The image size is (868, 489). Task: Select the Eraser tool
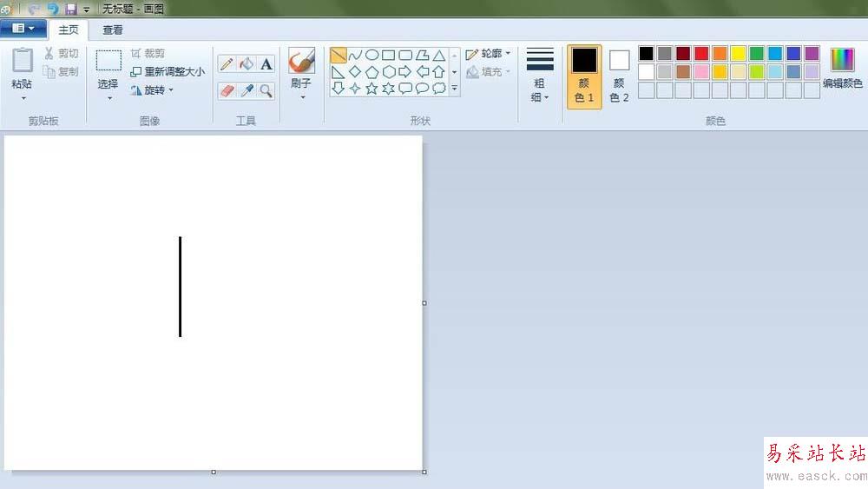(227, 90)
